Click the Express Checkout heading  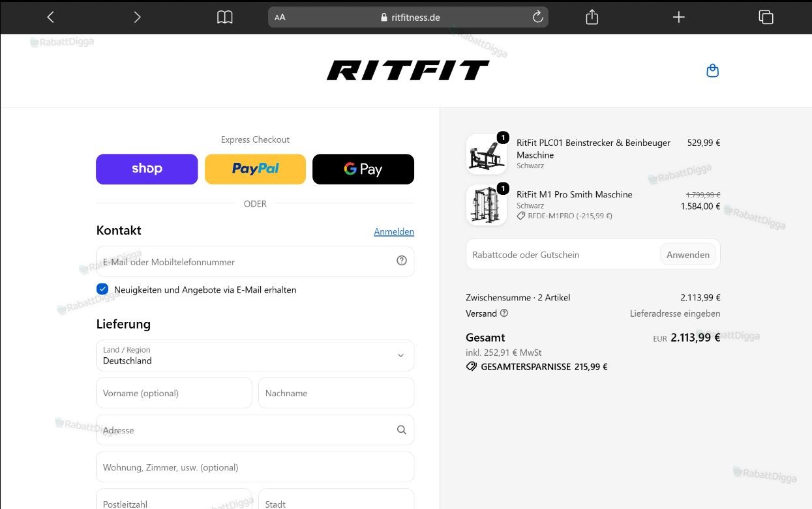pos(255,139)
